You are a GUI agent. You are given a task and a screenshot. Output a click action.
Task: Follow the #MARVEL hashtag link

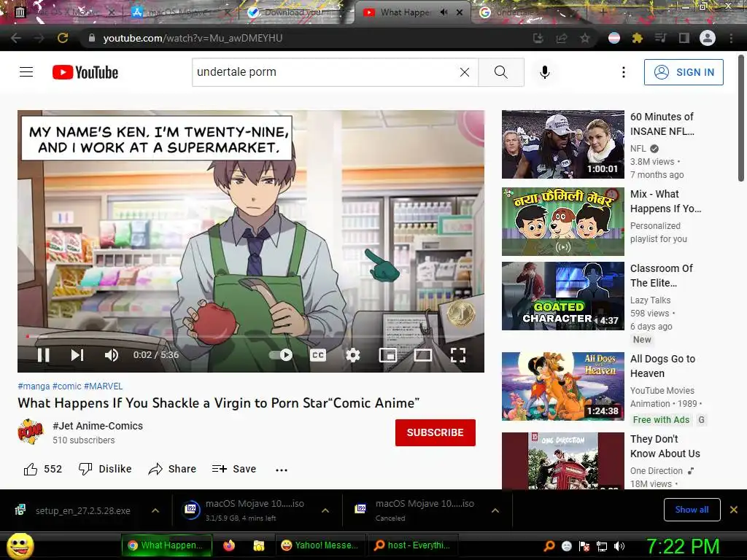(x=104, y=386)
